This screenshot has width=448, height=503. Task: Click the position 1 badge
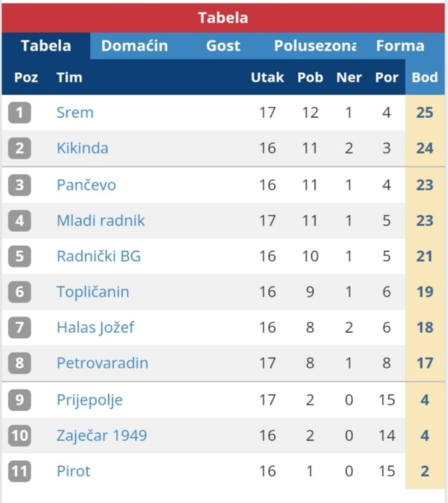point(20,113)
